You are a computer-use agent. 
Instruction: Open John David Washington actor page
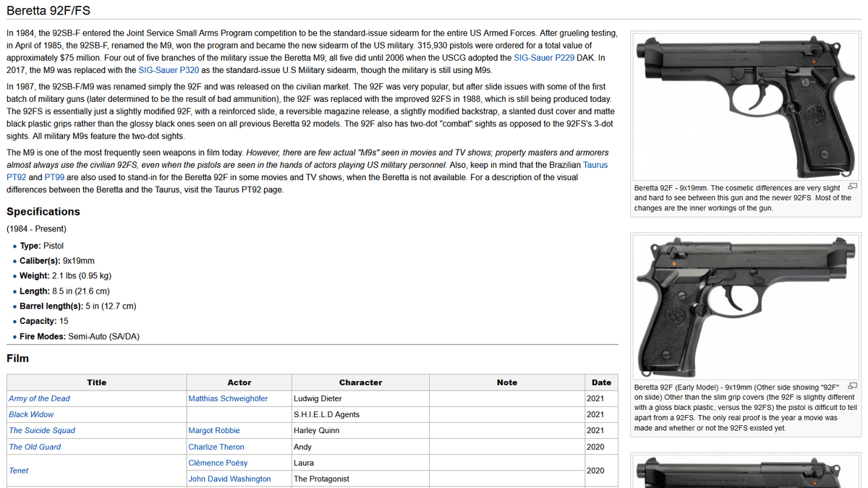point(229,479)
